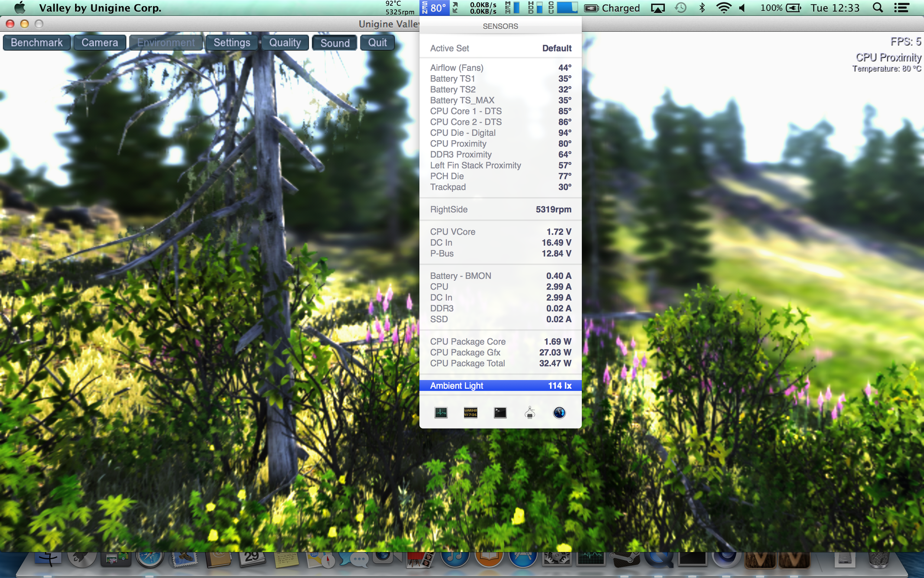Click the FPS counter overlay
The height and width of the screenshot is (578, 924).
[906, 42]
